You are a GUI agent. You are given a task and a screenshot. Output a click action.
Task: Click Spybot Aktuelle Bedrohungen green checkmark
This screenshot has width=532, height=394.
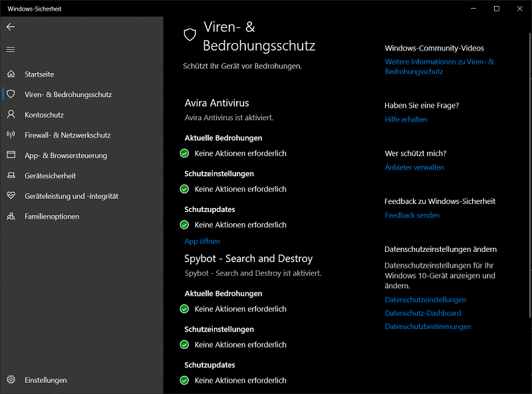[184, 309]
